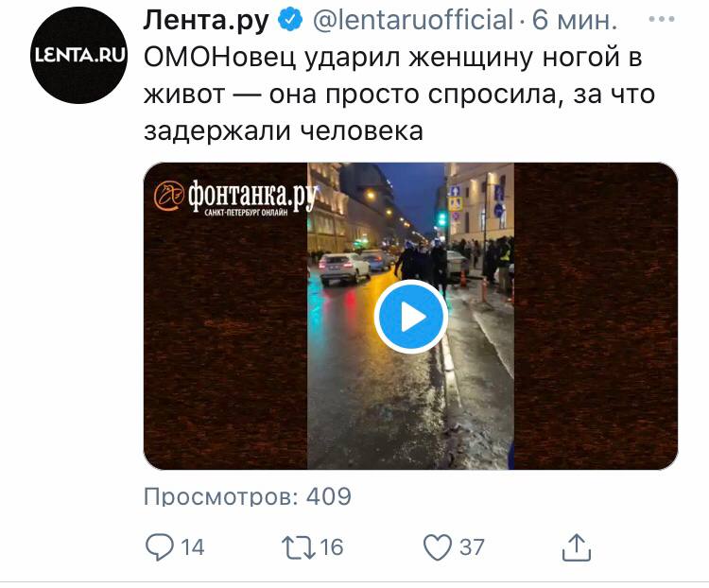The image size is (709, 588).
Task: Open the @lentaruofficial handle
Action: pos(413,20)
